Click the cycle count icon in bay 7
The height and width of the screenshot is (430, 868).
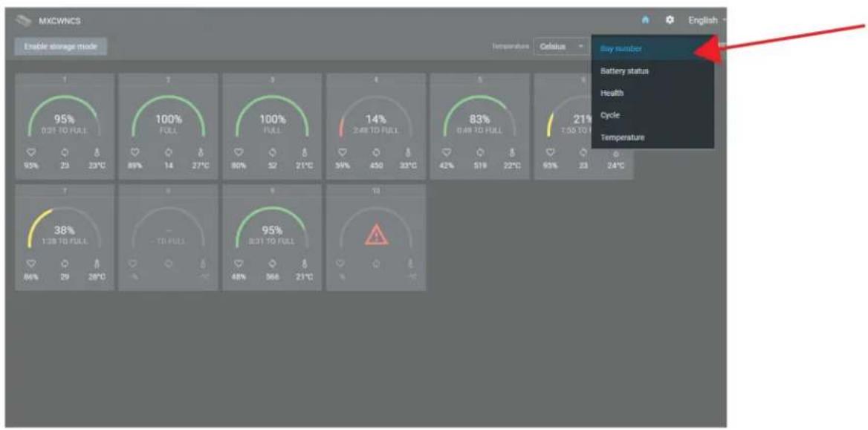click(x=65, y=264)
